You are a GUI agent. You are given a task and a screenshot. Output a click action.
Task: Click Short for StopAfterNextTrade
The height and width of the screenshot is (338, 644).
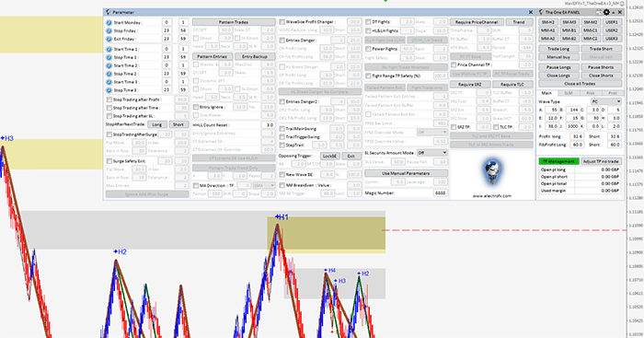(178, 124)
